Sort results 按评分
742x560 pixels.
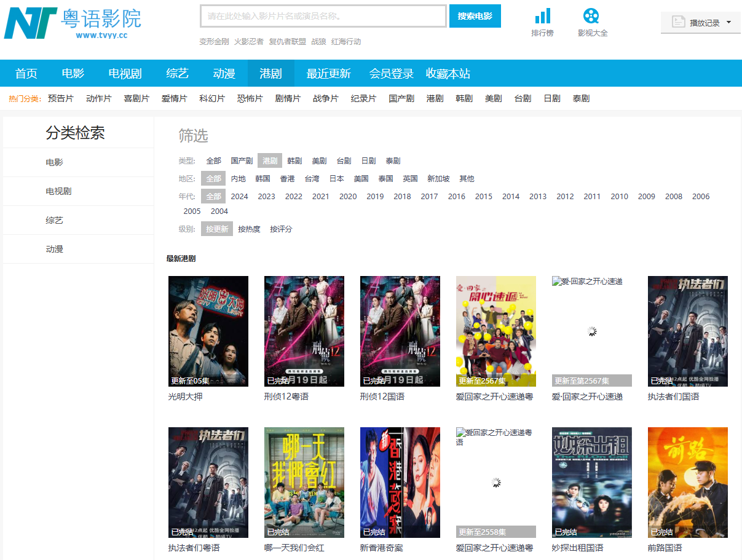tap(281, 229)
